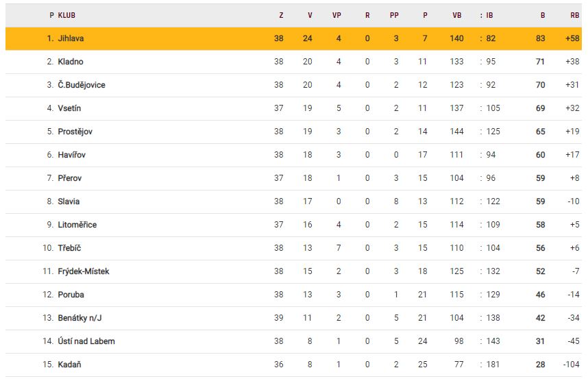Click the Frýdek-Místek club name
588x381 pixels.
click(84, 271)
